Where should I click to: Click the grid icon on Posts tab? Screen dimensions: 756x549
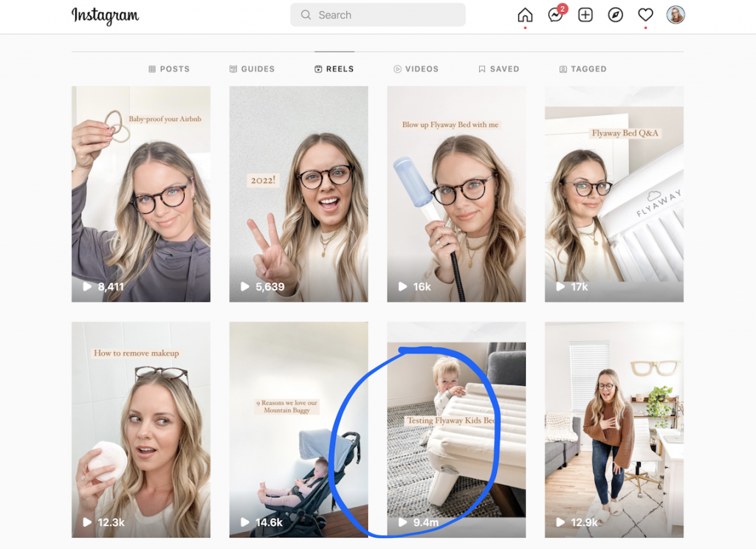[x=152, y=69]
